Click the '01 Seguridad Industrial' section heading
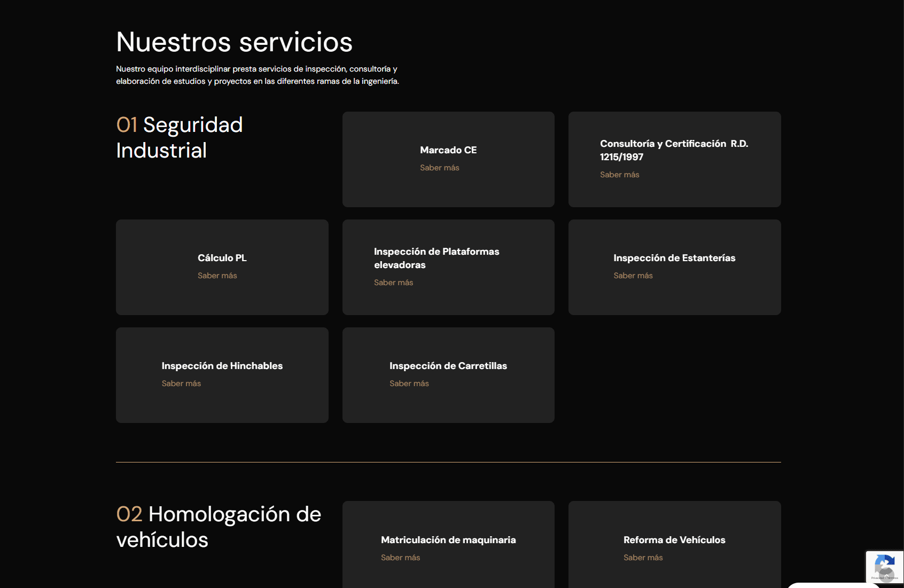The image size is (904, 588). pyautogui.click(x=180, y=137)
